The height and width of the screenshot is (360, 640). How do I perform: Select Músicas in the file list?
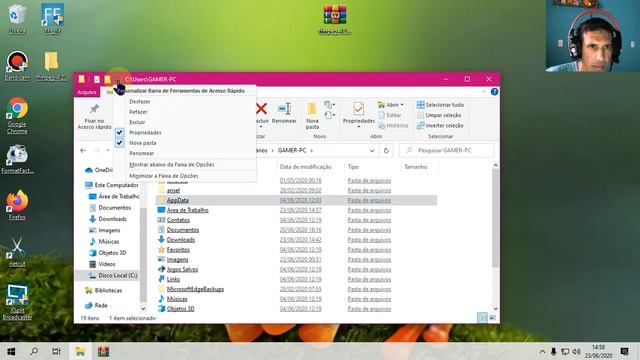177,299
